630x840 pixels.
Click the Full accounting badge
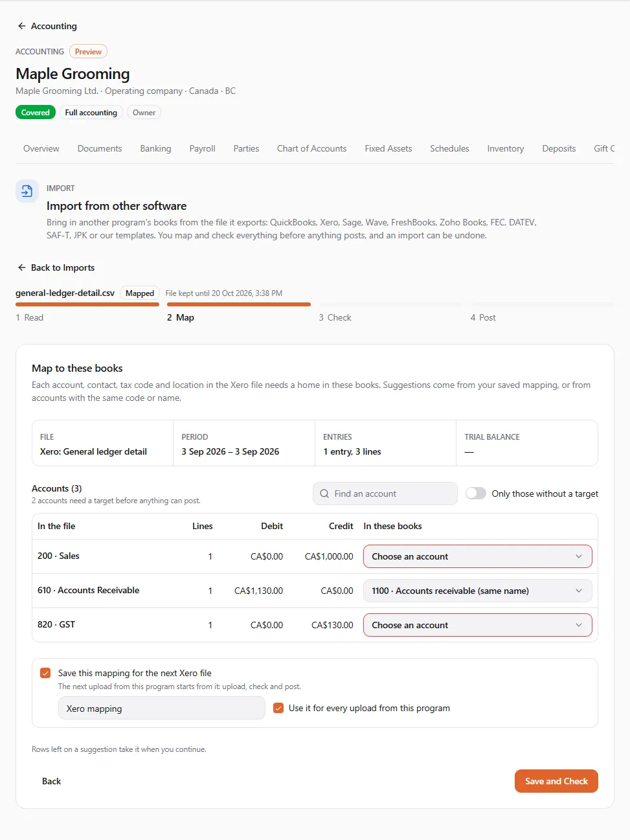coord(91,113)
